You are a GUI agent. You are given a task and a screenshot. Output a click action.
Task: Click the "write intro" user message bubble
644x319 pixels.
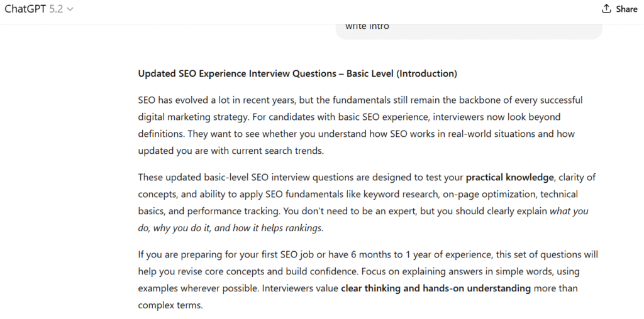pos(367,26)
